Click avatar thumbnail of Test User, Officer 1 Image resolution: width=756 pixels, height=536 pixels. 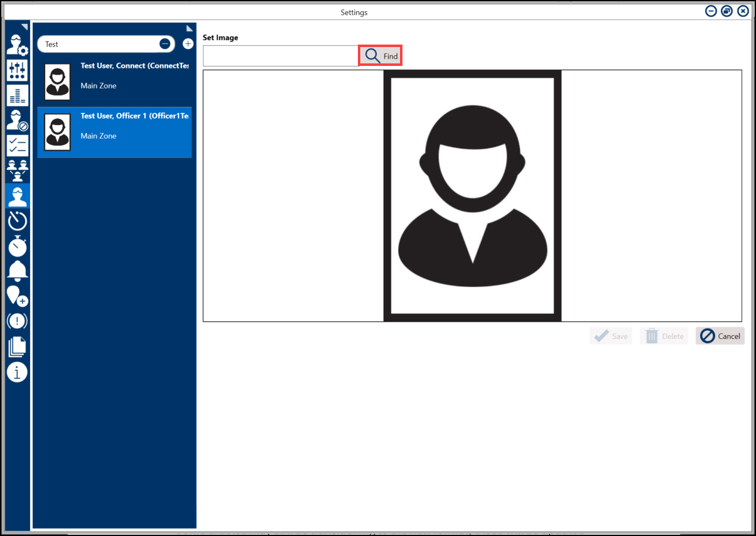[58, 132]
